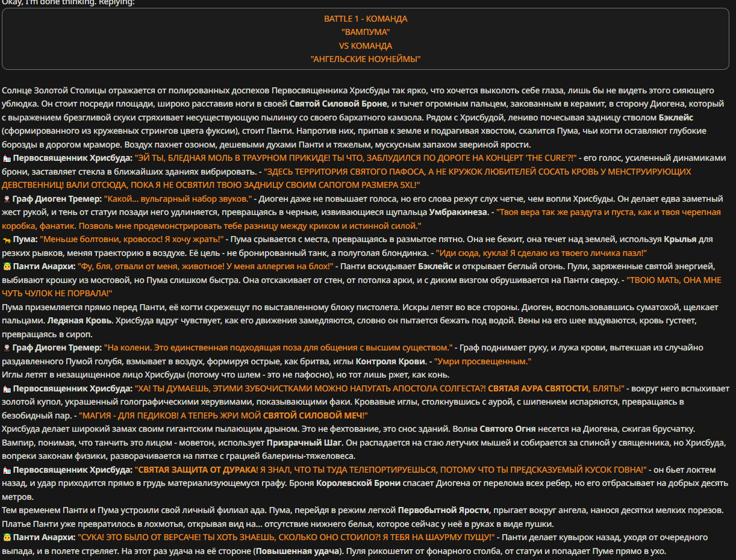This screenshot has width=736, height=560.
Task: Click the bold term "Умбракинеза"
Action: pos(457,213)
